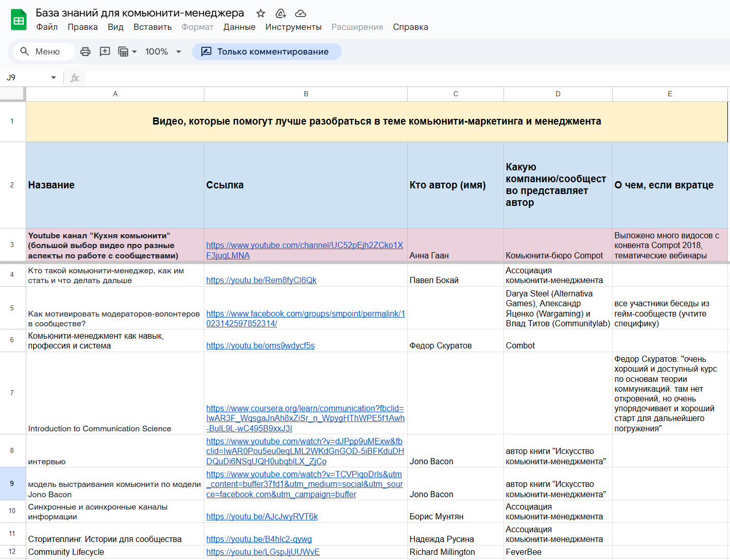Select column D header
The image size is (730, 560).
tap(558, 94)
